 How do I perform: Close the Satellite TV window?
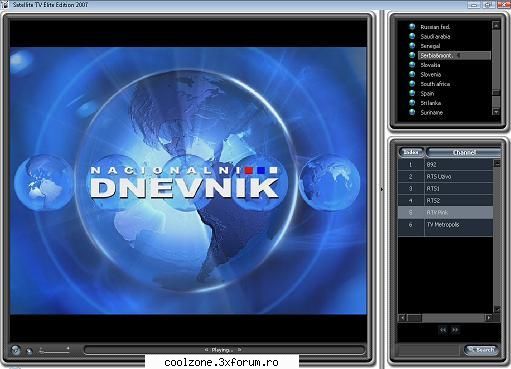point(503,5)
